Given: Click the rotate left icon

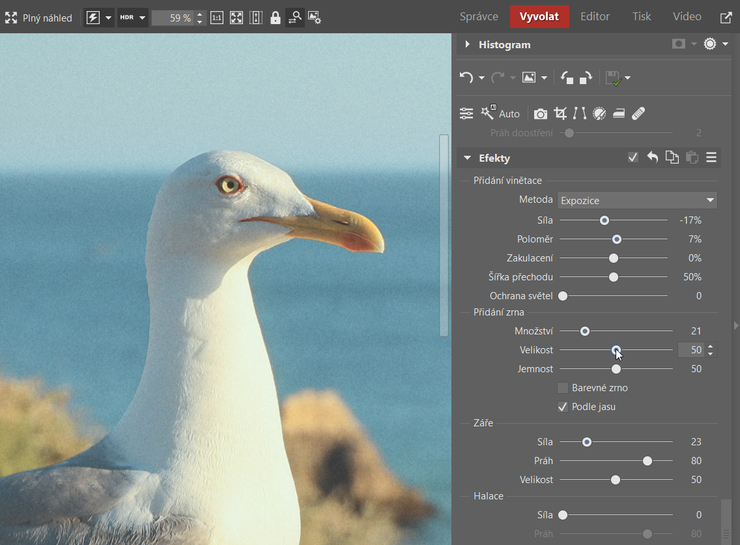Looking at the screenshot, I should click(566, 78).
